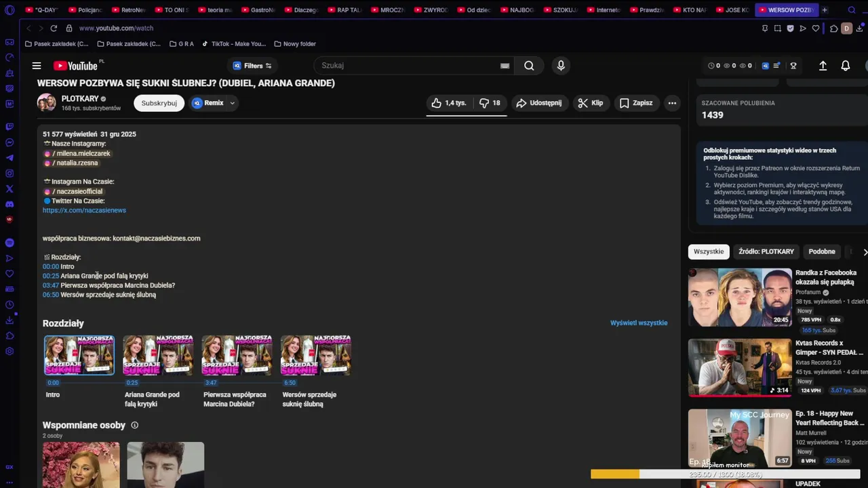Screen dimensions: 868x488
Task: Open TikTok - Make You bookmark
Action: coord(234,44)
